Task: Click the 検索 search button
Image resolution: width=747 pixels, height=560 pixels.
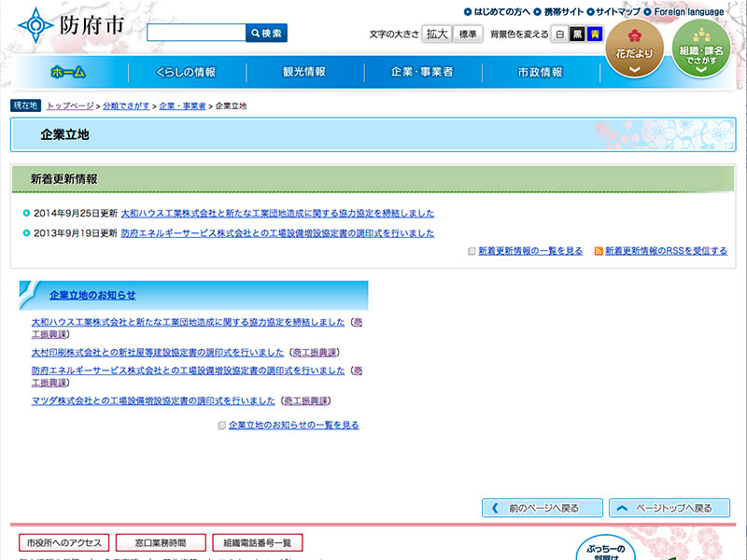Action: (x=266, y=33)
